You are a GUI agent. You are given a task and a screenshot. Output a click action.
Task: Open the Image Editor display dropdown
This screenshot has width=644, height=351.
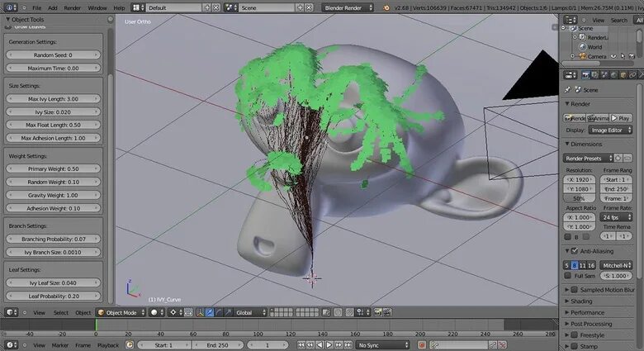click(x=610, y=130)
